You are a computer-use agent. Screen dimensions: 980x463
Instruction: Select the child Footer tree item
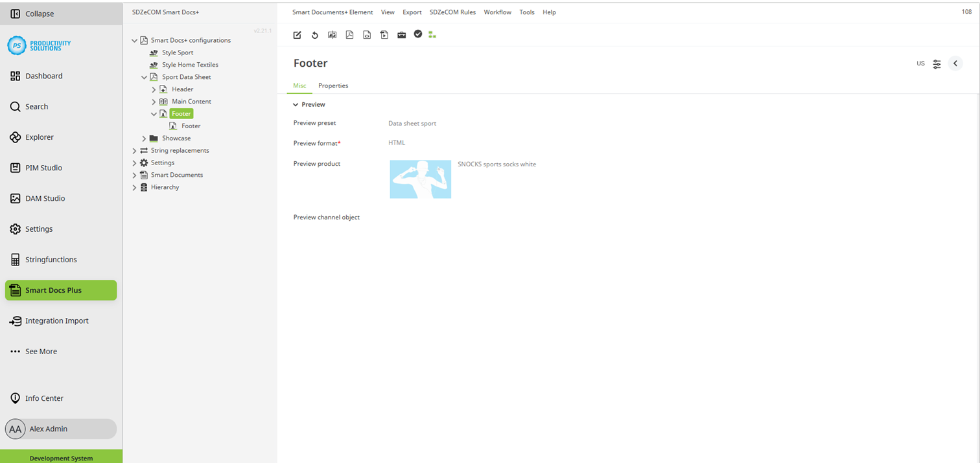point(191,126)
